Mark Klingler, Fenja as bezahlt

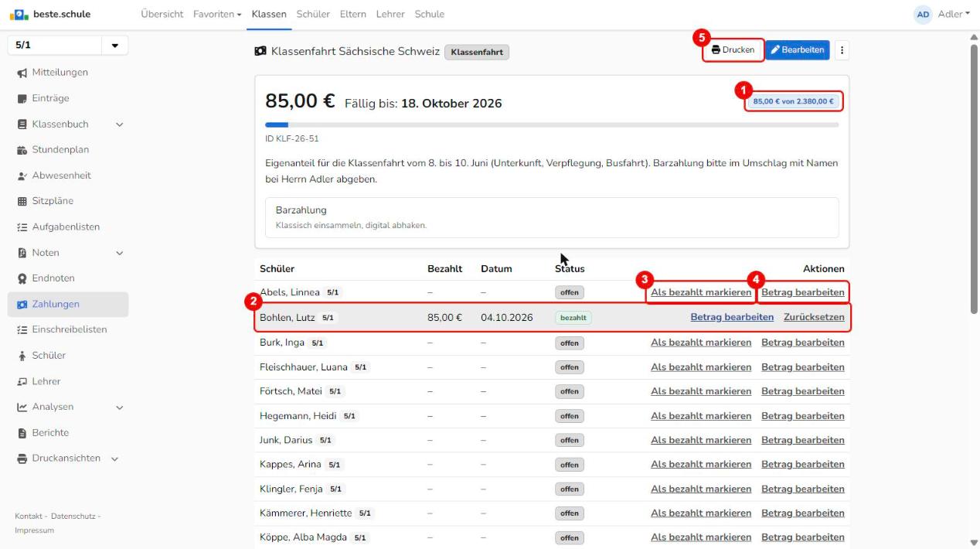click(701, 489)
